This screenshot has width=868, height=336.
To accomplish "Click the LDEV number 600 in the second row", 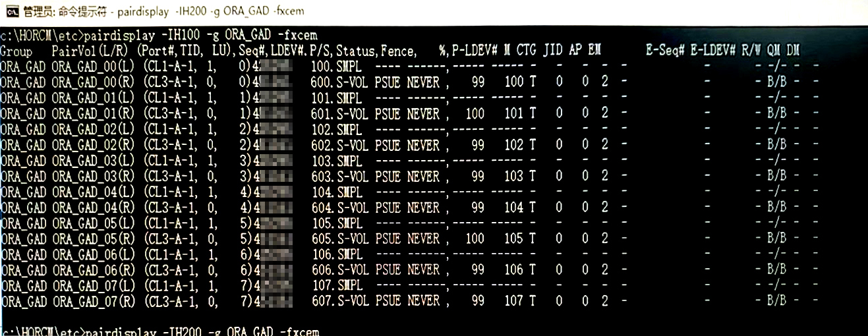I will pos(321,82).
